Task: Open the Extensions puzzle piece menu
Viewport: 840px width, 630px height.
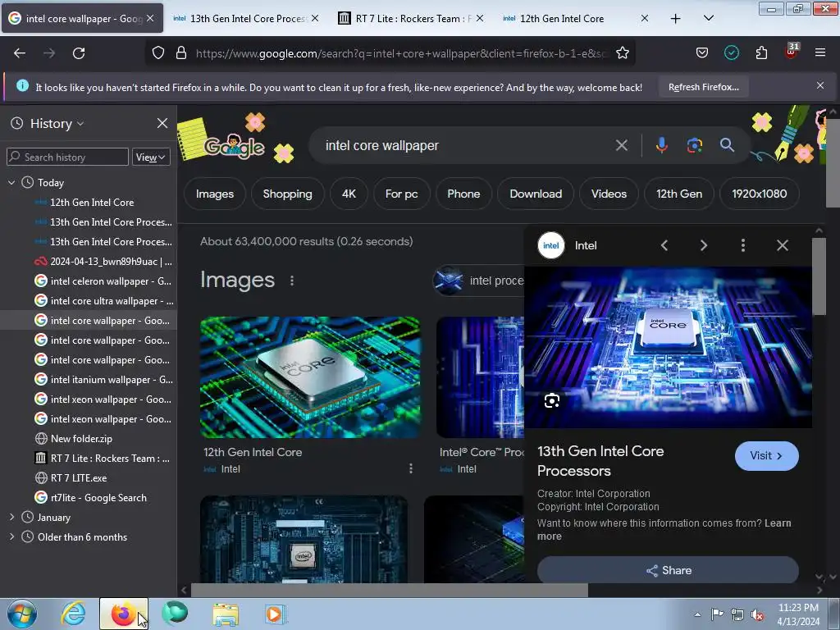Action: tap(761, 52)
